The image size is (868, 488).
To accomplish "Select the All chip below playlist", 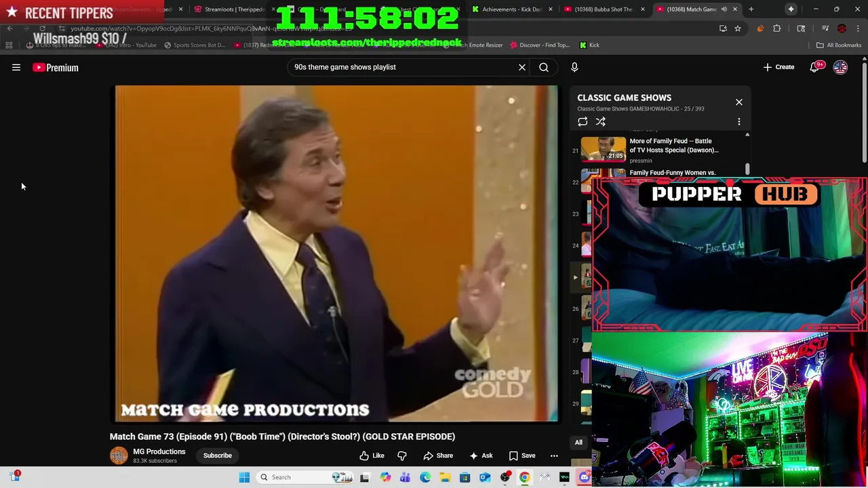I will coord(578,443).
